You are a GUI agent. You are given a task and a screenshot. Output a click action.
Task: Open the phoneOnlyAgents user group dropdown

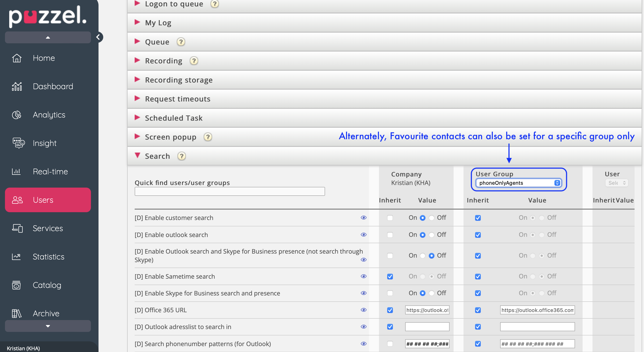[519, 183]
